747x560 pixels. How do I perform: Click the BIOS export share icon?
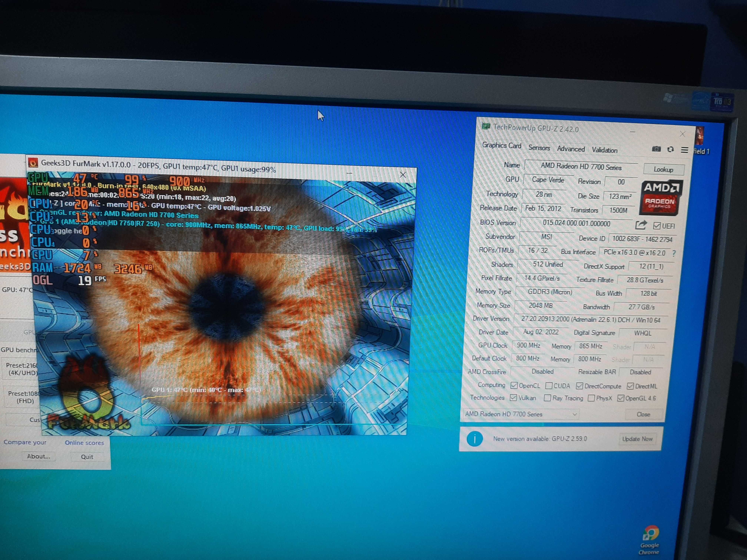641,225
